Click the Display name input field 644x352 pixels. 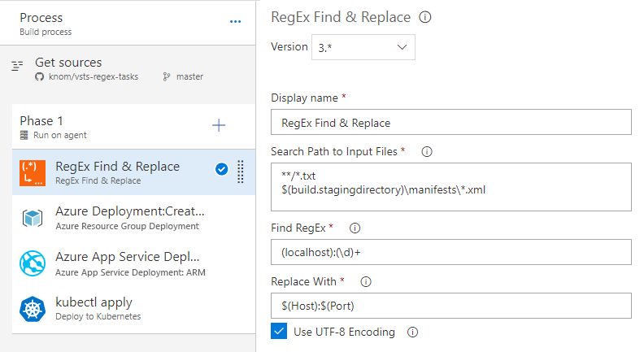[x=450, y=123]
